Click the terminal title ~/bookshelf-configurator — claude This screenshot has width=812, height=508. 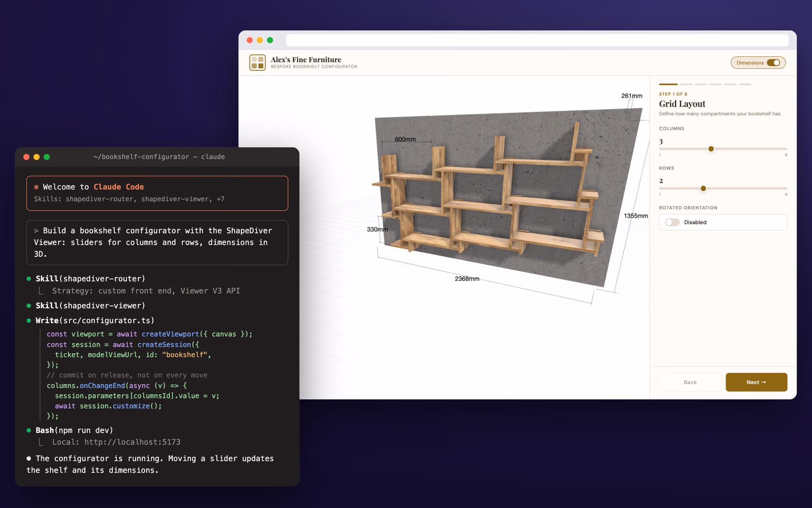(159, 157)
